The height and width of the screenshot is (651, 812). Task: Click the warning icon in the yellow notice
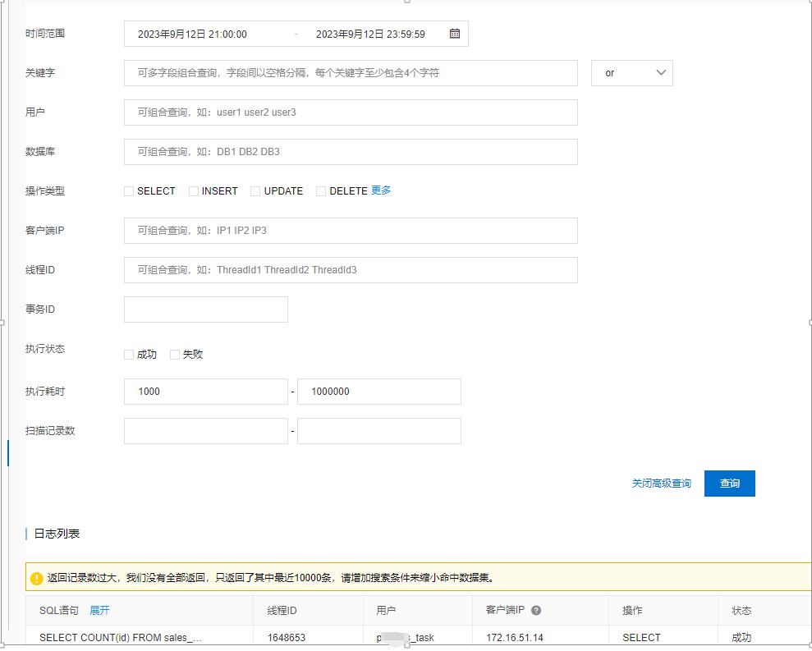[x=36, y=578]
